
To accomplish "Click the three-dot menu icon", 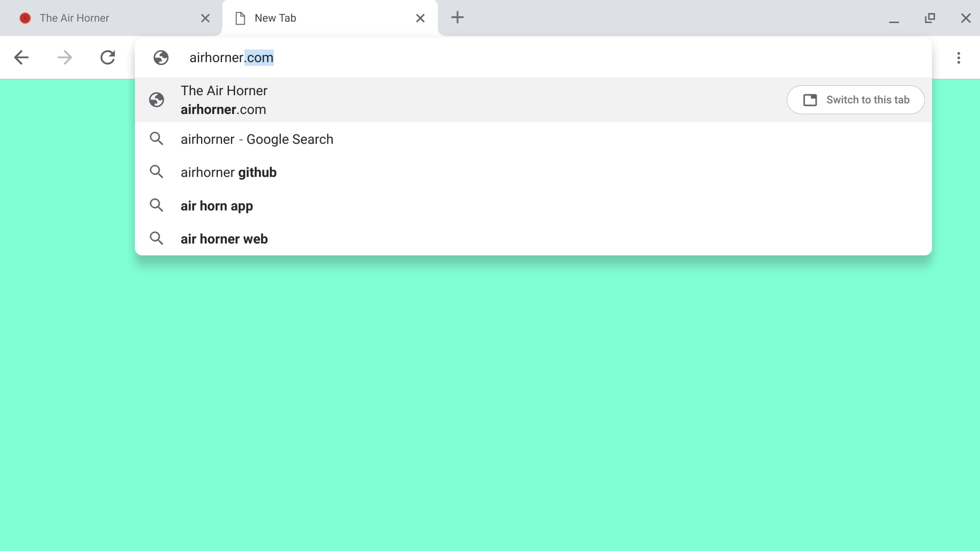I will (x=958, y=57).
